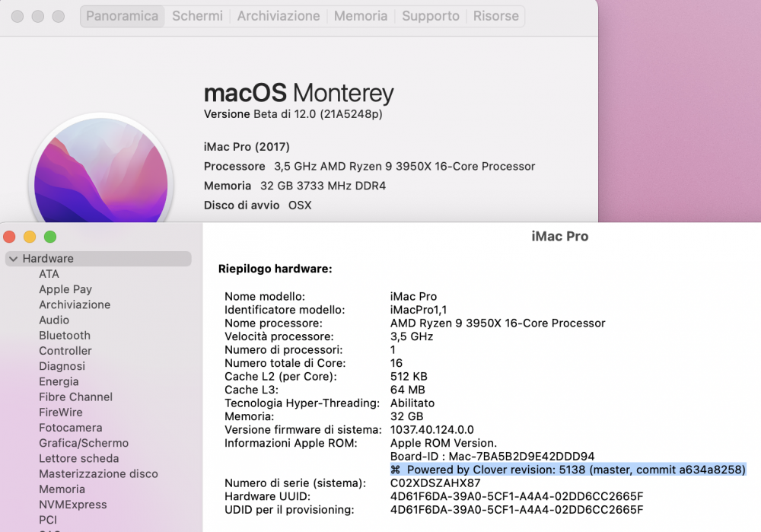The width and height of the screenshot is (761, 532).
Task: Click the Hardware UUID value
Action: coord(517,496)
